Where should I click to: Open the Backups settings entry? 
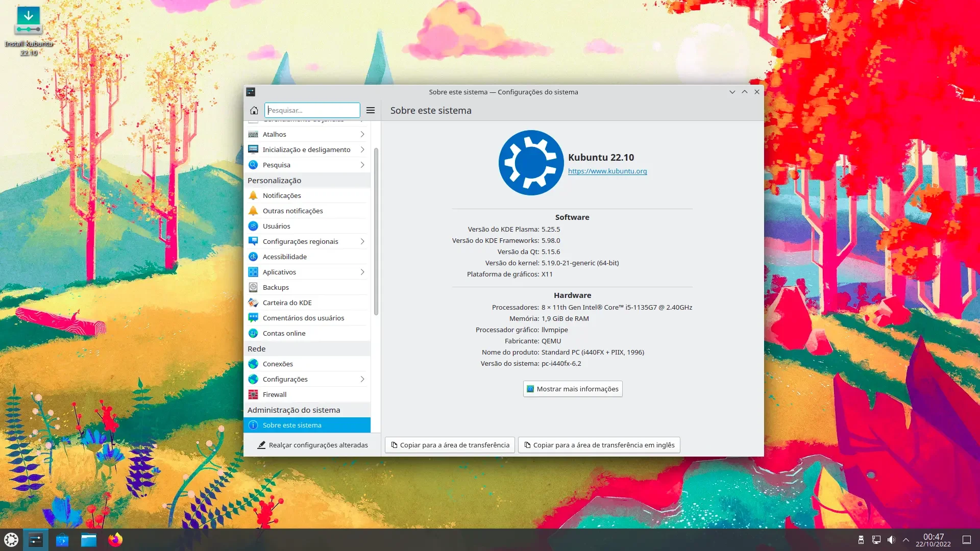coord(307,287)
